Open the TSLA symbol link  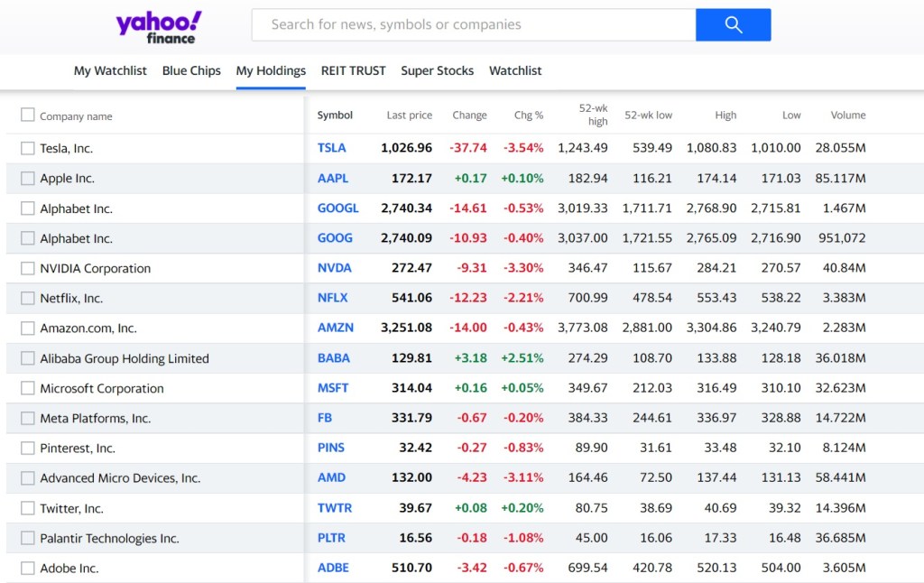[331, 148]
